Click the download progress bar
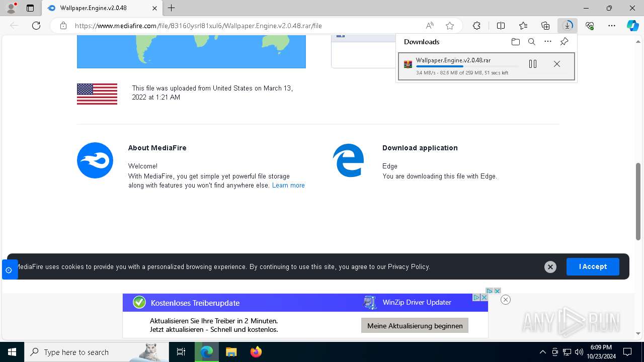 point(467,66)
